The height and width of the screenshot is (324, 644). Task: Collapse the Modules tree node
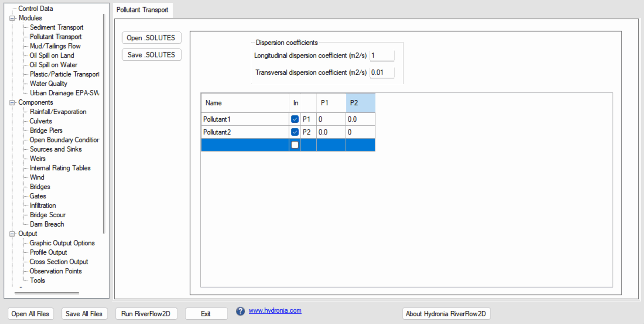12,18
